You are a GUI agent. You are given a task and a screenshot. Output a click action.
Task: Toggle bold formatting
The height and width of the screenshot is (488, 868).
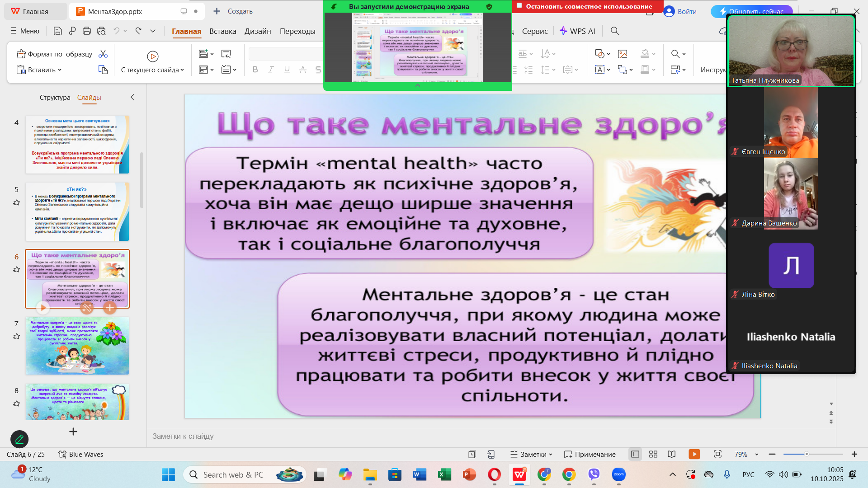[255, 70]
